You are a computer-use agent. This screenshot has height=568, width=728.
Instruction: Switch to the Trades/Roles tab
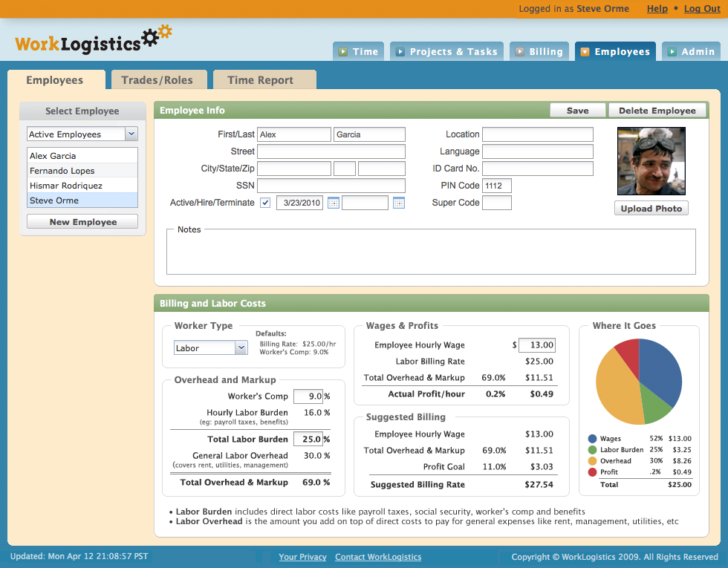159,79
